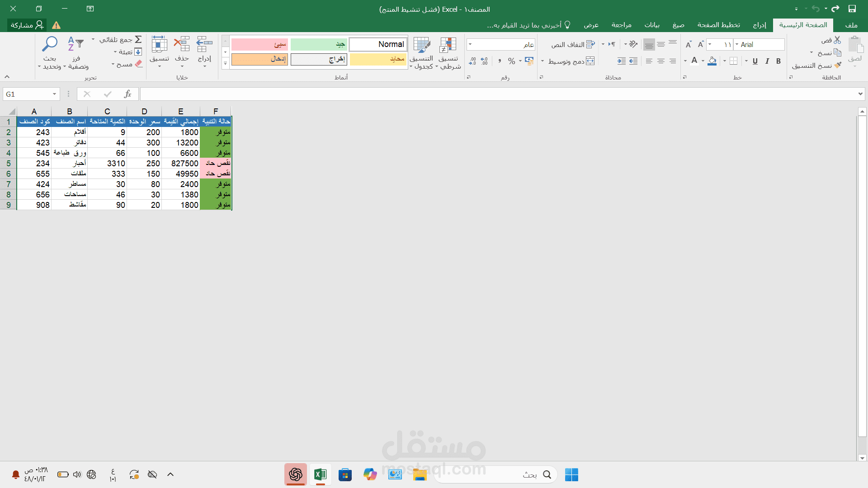Open Excel from the Windows taskbar
Image resolution: width=868 pixels, height=488 pixels.
(320, 474)
